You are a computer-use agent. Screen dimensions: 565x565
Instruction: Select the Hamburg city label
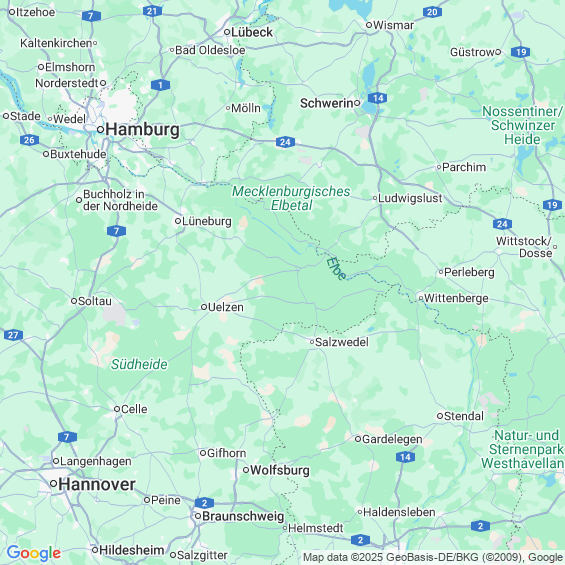click(142, 129)
